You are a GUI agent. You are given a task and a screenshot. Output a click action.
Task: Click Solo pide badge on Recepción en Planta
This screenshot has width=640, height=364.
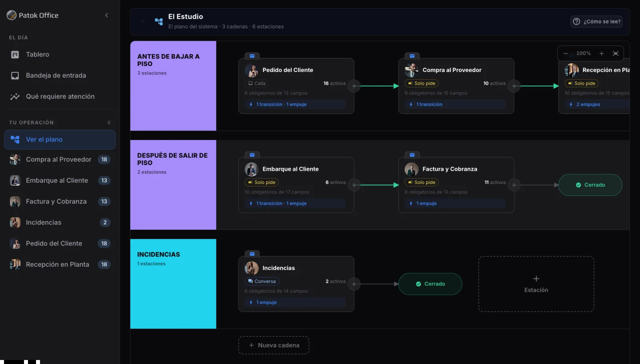[582, 83]
